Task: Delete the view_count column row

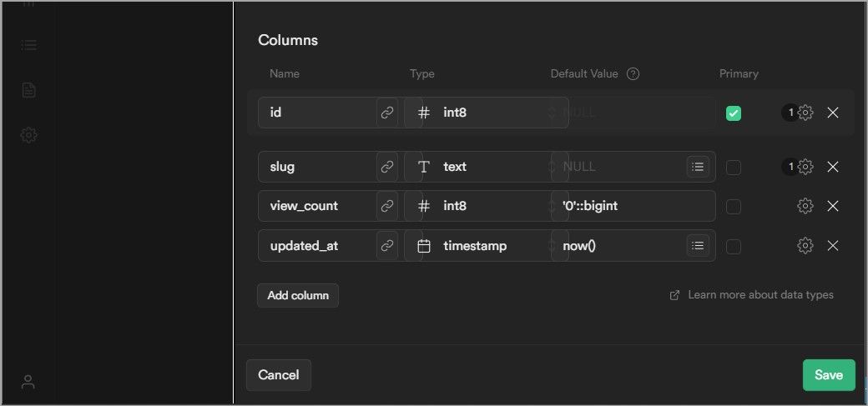Action: coord(832,206)
